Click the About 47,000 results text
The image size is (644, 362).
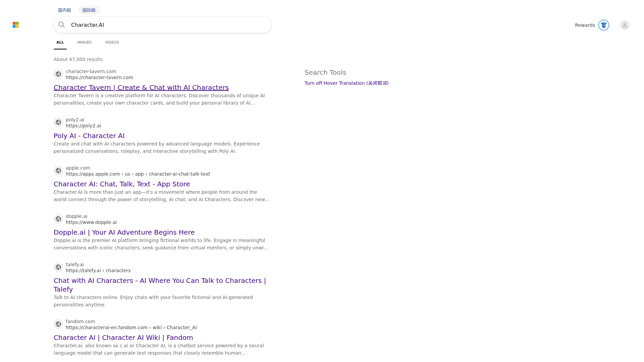[78, 59]
